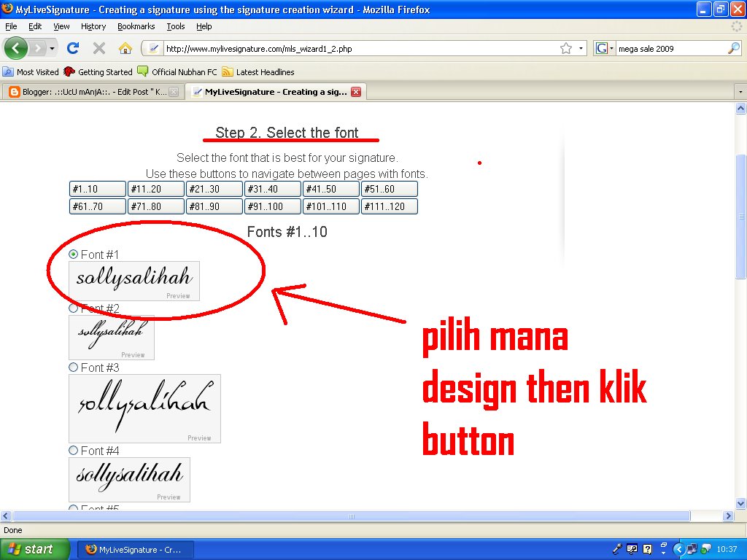Open the File menu
The height and width of the screenshot is (560, 747).
pos(11,26)
